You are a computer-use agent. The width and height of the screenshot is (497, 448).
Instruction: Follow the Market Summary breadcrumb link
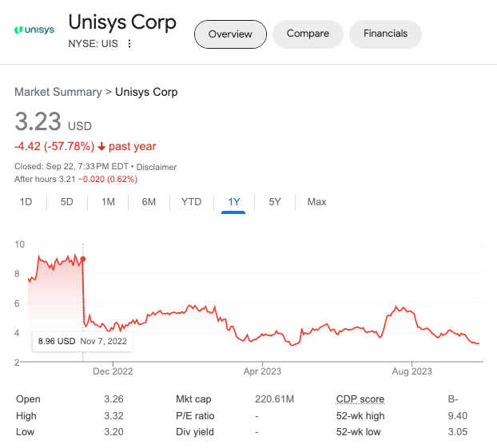pyautogui.click(x=58, y=92)
